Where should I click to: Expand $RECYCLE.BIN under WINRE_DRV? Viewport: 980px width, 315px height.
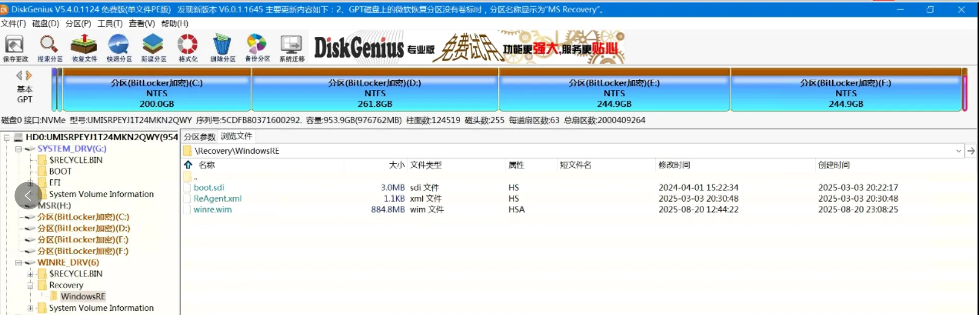30,274
